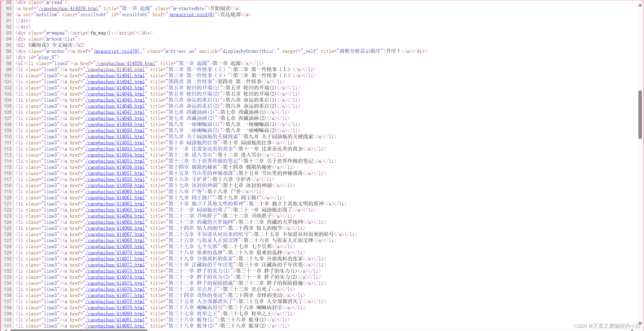Click the h2 text 《藏海花》全文阅读
The height and width of the screenshot is (331, 644).
[49, 45]
